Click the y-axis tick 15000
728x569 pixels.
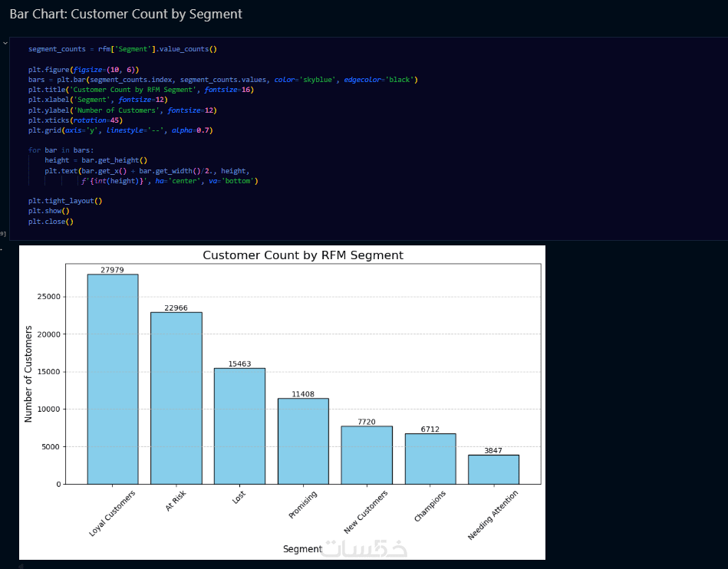coord(49,372)
